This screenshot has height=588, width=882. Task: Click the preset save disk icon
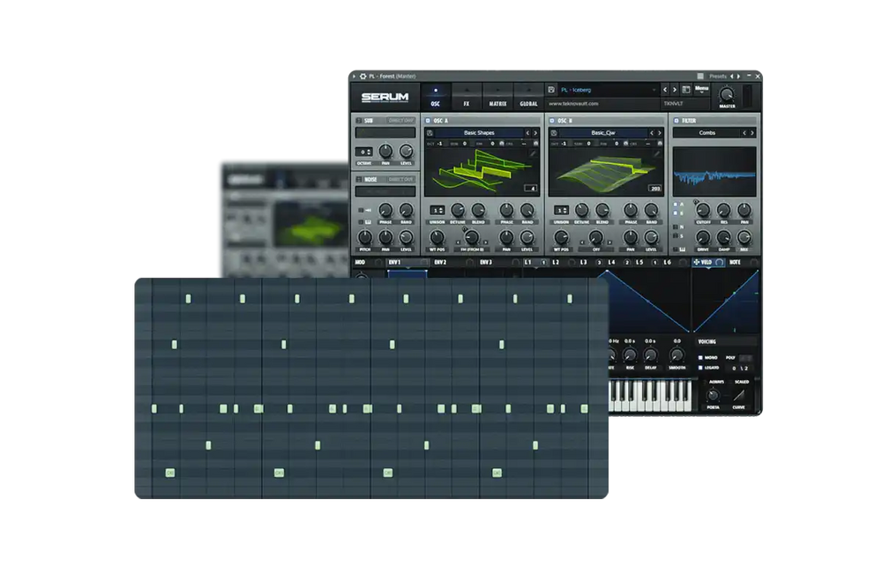pos(551,89)
